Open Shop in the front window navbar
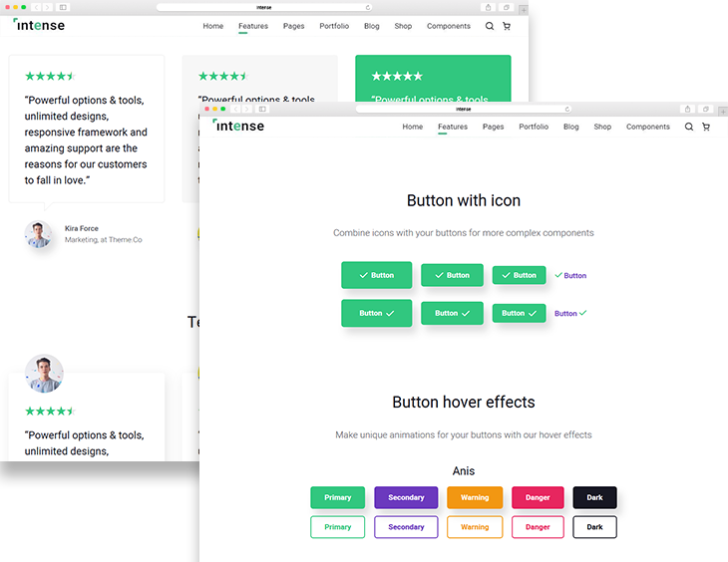Image resolution: width=728 pixels, height=562 pixels. pyautogui.click(x=602, y=127)
